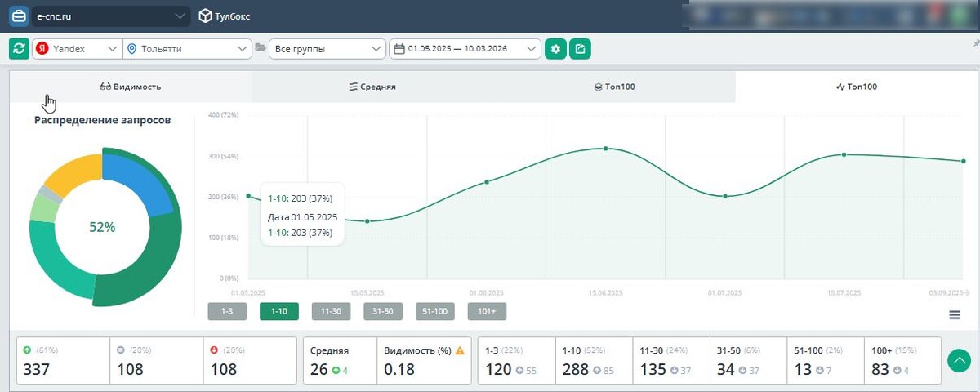Click the chart data point at 15.06.2025
The width and height of the screenshot is (980, 392).
pyautogui.click(x=606, y=149)
